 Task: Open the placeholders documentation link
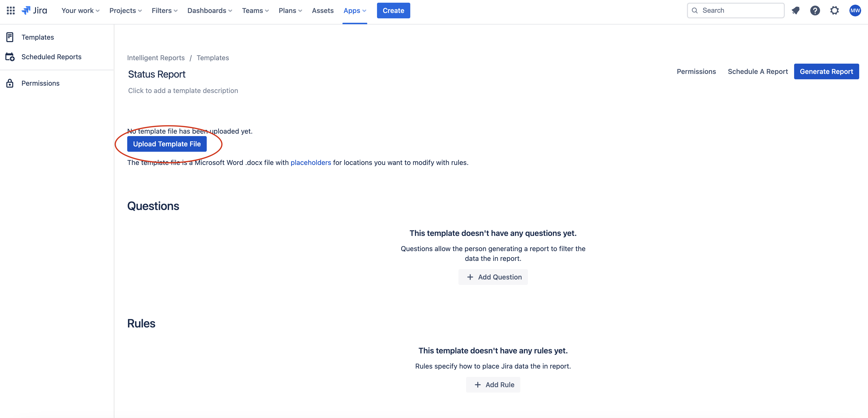[311, 163]
